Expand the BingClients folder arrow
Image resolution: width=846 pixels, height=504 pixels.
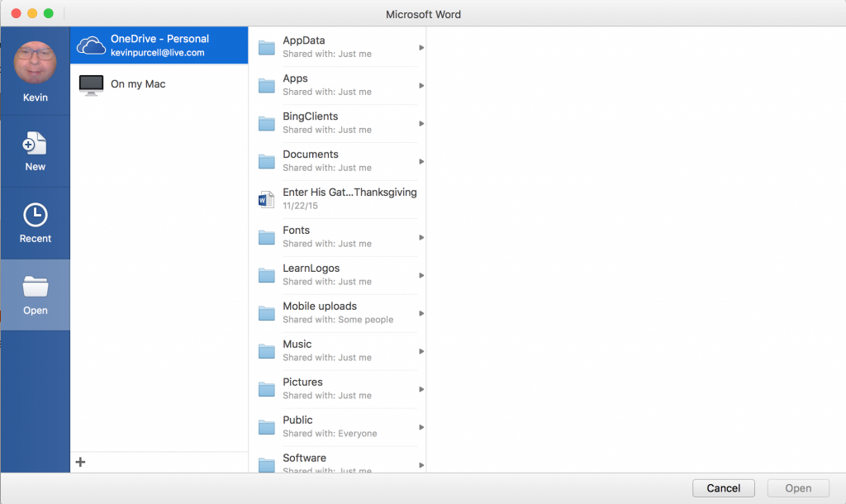click(x=421, y=124)
